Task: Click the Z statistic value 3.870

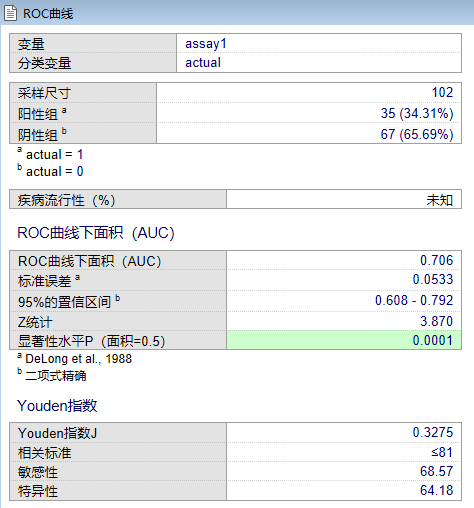Action: [436, 321]
